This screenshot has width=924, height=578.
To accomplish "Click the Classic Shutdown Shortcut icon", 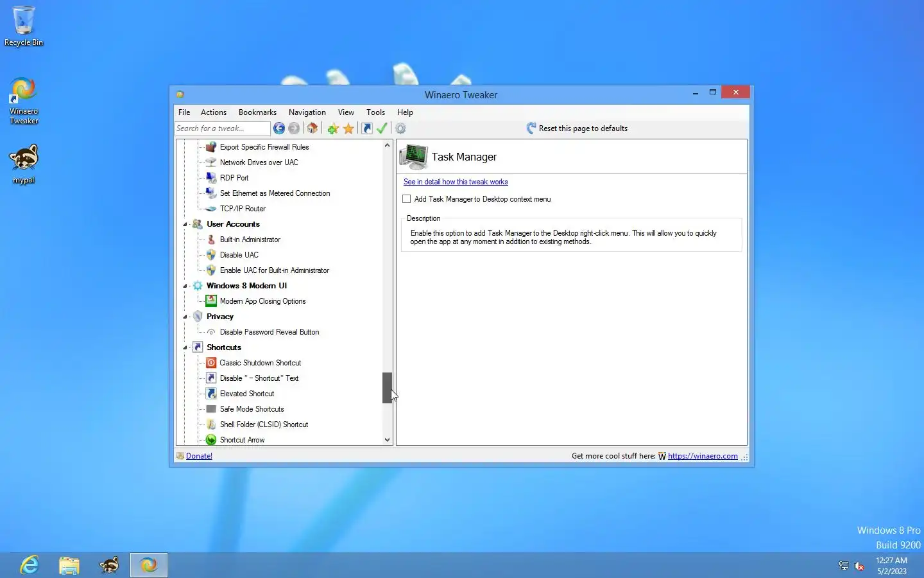I will [x=210, y=363].
